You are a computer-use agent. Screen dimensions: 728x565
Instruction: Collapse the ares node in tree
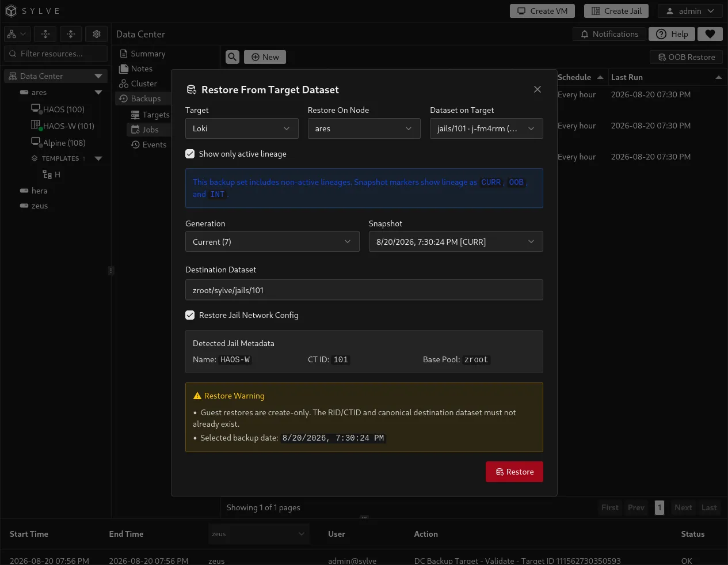point(98,92)
